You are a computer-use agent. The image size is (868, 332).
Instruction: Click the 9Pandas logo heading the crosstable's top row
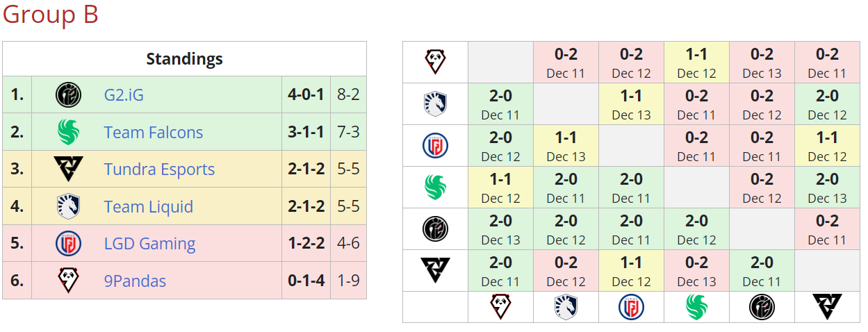436,63
